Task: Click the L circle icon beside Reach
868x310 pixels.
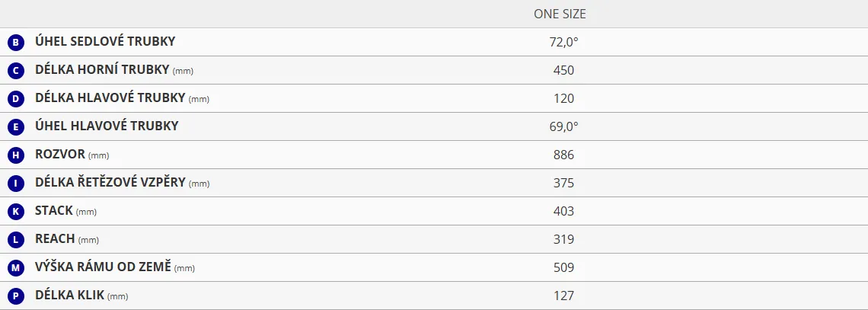Action: tap(16, 240)
